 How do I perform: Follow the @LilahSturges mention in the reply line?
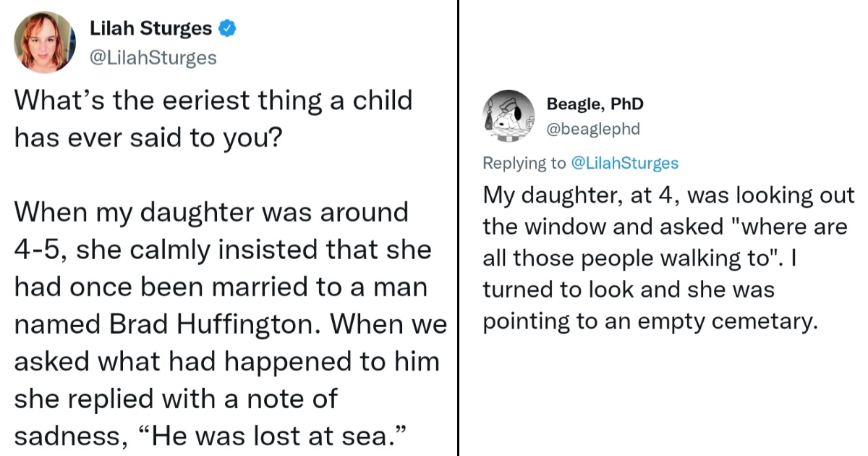pos(624,163)
